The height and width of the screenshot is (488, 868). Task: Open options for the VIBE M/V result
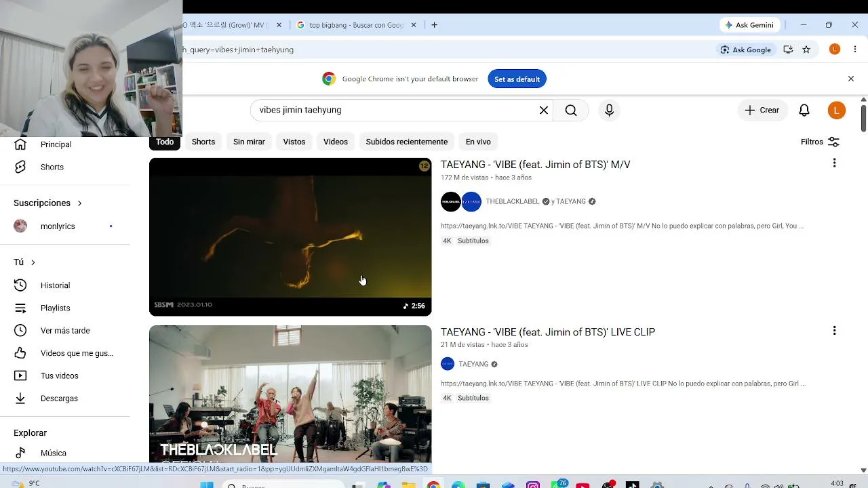point(834,163)
